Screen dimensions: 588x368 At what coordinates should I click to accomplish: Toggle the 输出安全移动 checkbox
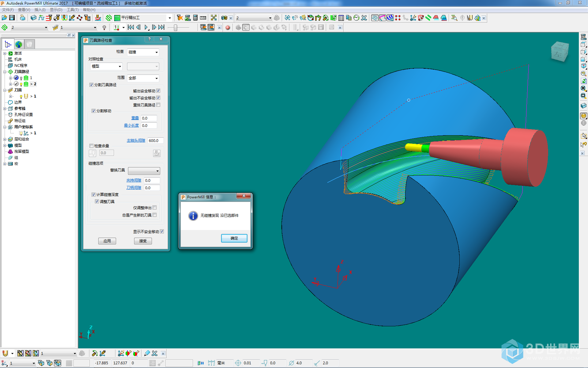(158, 91)
